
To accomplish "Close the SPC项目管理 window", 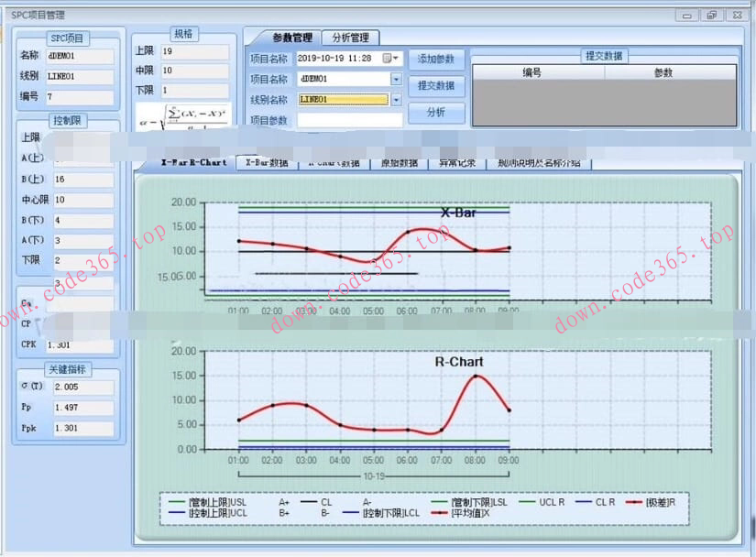I will click(x=735, y=16).
